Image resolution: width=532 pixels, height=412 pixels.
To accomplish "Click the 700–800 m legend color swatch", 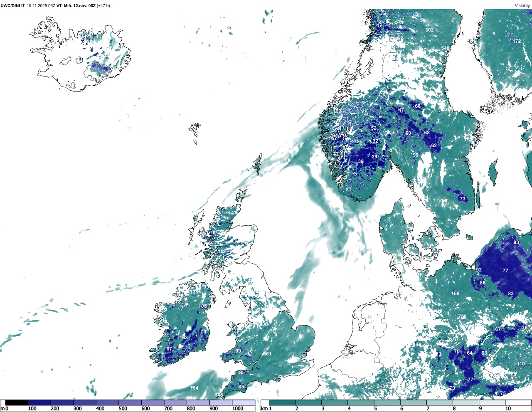I will [175, 403].
